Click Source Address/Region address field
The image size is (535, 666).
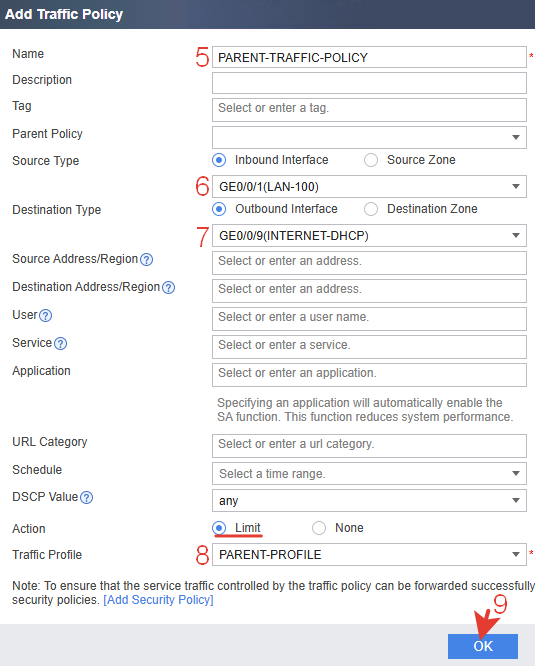(x=369, y=263)
